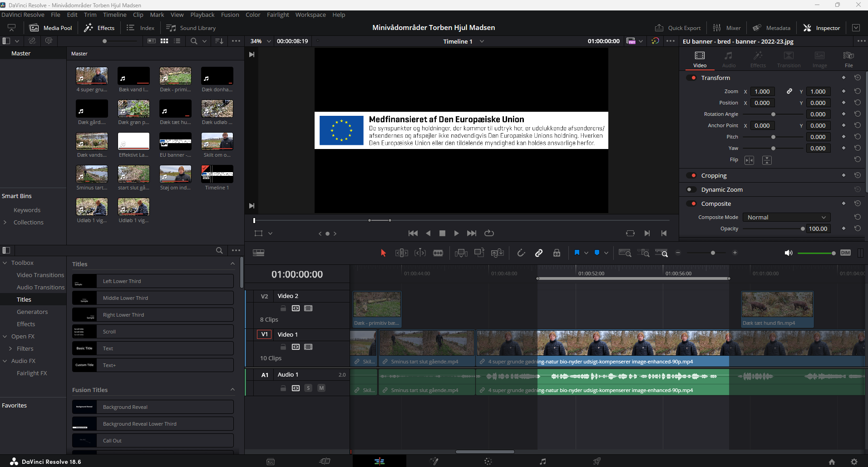Select the arrow selection mode tool
The width and height of the screenshot is (868, 467).
(x=383, y=253)
